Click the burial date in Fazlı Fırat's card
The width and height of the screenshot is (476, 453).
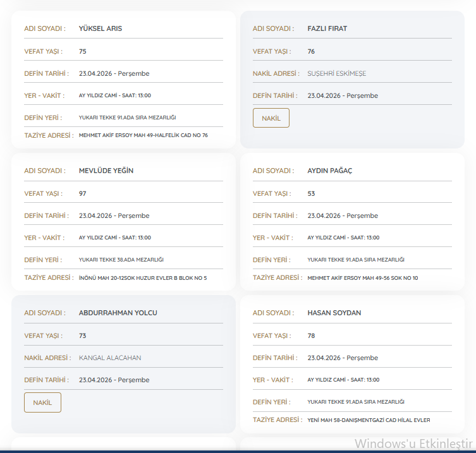[343, 95]
